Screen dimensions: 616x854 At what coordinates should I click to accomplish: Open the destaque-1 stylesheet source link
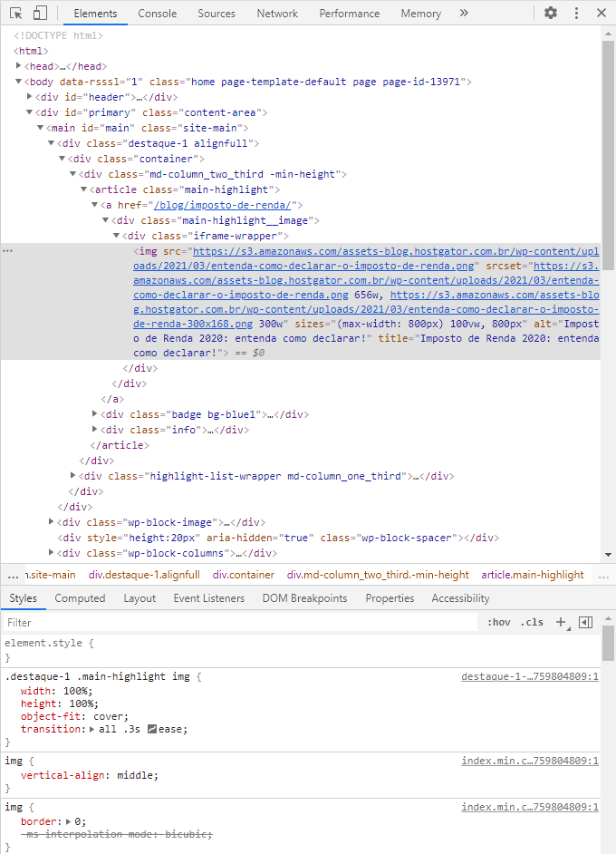click(x=529, y=676)
